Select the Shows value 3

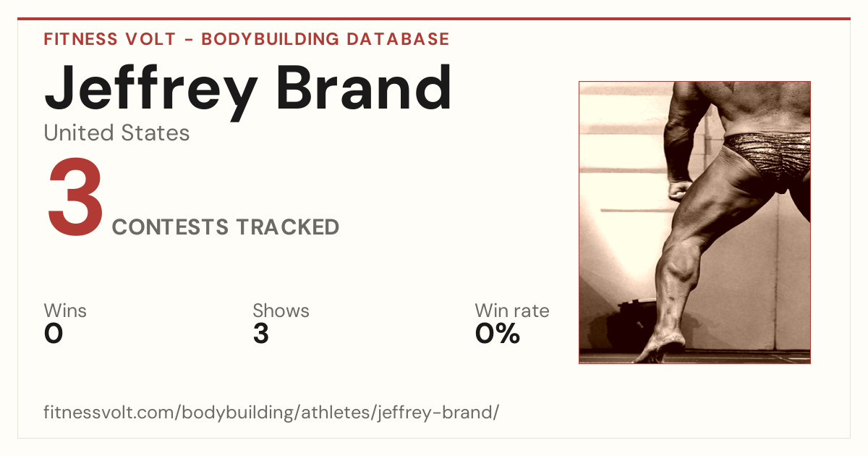261,334
